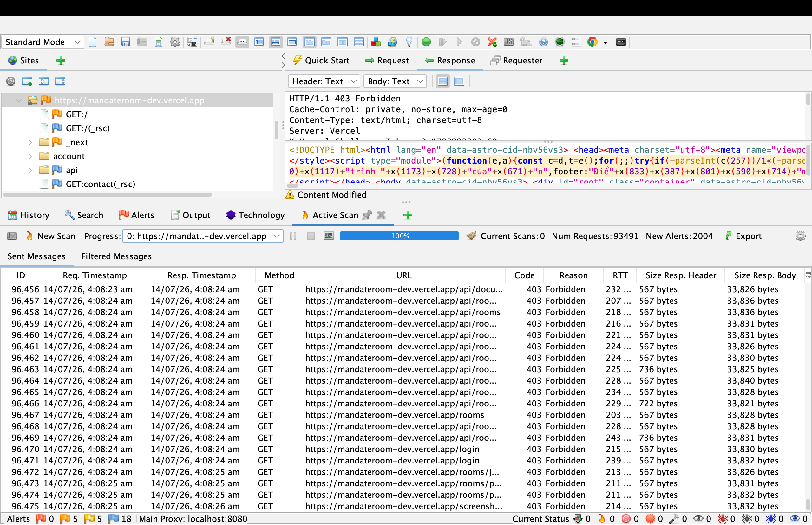Add a new tab beside Sites
Image resolution: width=812 pixels, height=525 pixels.
[61, 61]
